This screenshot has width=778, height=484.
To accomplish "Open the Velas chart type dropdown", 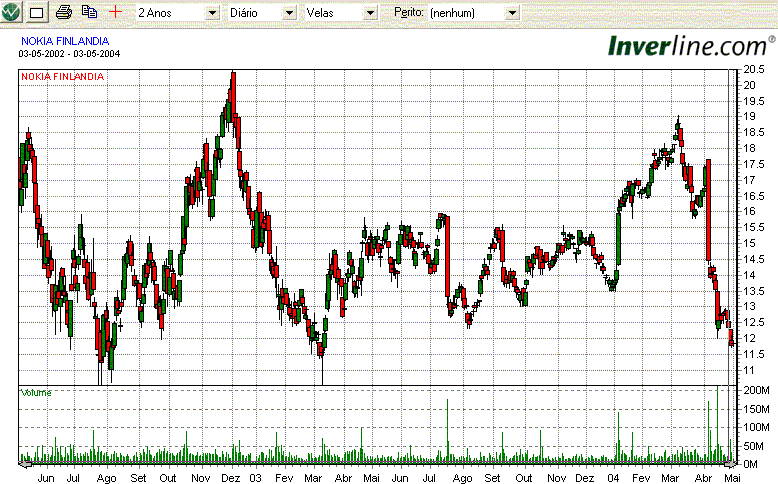I will point(370,13).
